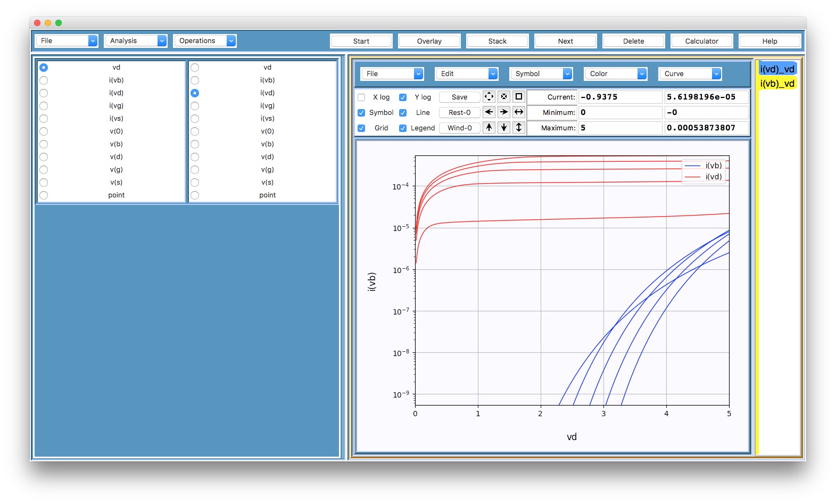Select i(vb) radio in left list
Image resolution: width=836 pixels, height=504 pixels.
(44, 80)
